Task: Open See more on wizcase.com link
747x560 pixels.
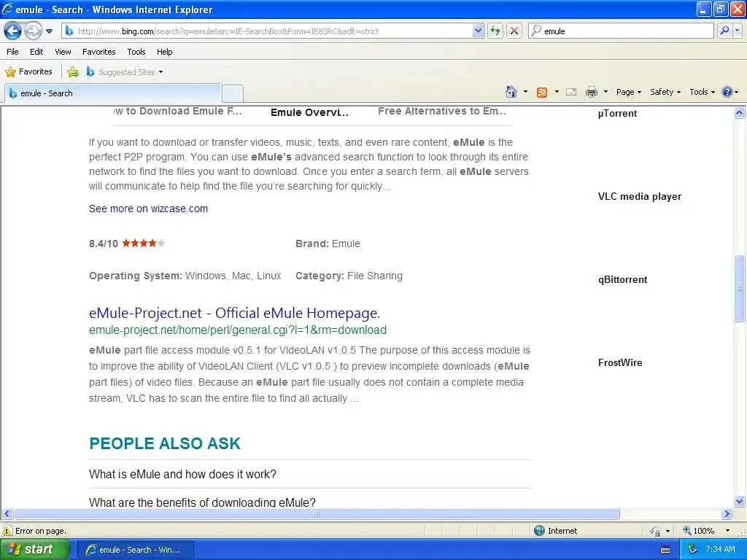Action: pos(148,209)
